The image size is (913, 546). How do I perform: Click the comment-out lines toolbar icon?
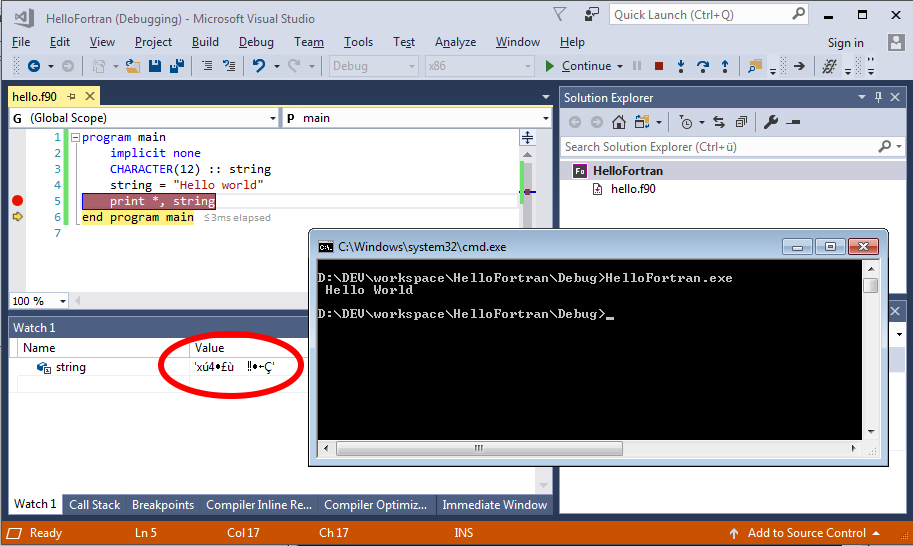point(229,66)
